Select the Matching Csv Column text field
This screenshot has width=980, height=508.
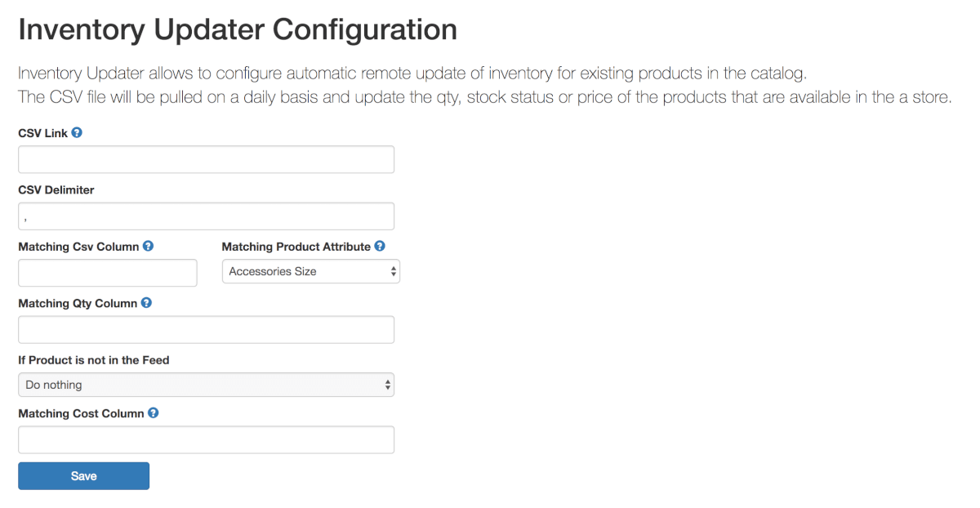pos(107,273)
